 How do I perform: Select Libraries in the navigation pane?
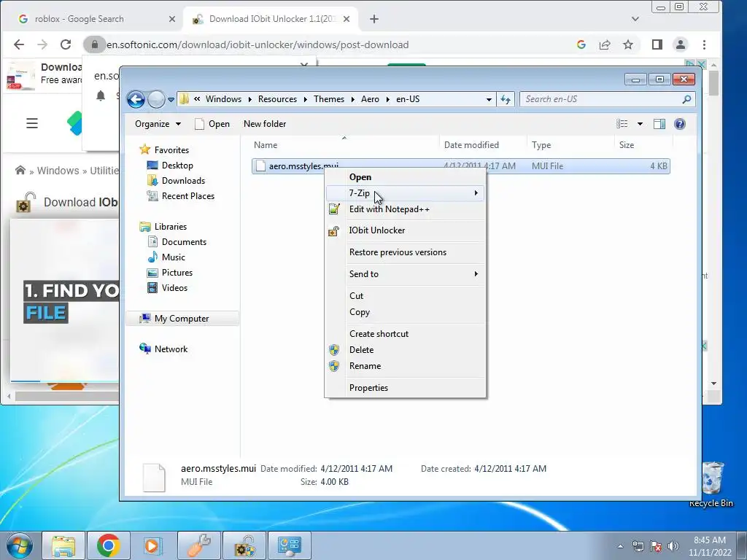(170, 227)
